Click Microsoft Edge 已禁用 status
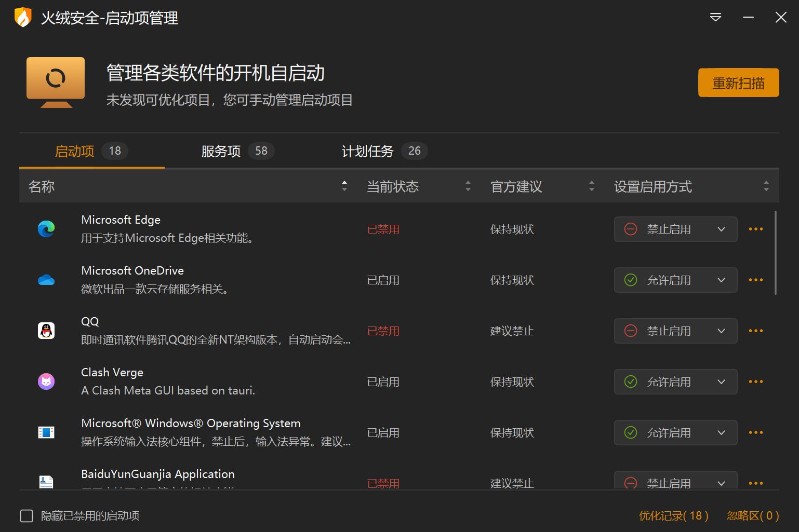The height and width of the screenshot is (532, 799). click(383, 229)
